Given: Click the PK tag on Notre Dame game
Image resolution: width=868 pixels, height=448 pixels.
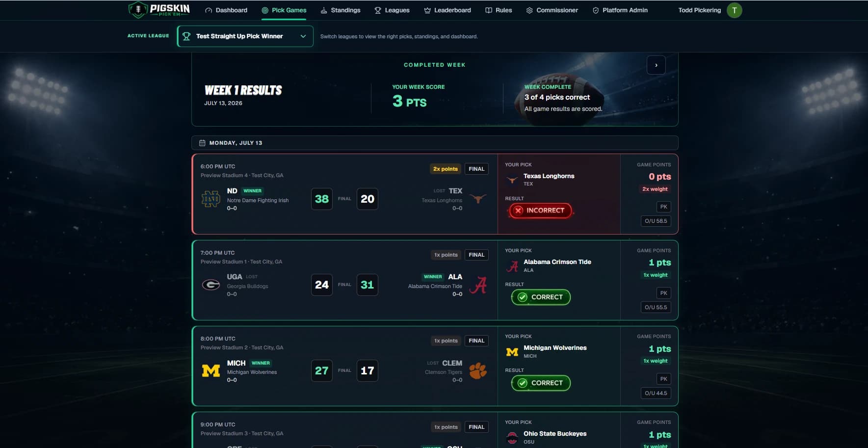Looking at the screenshot, I should [x=664, y=207].
